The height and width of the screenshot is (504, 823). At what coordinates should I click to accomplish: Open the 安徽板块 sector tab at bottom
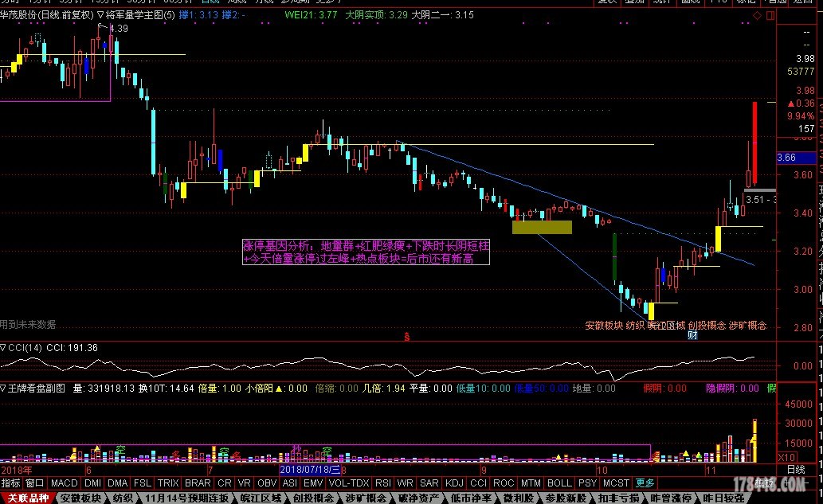[80, 498]
